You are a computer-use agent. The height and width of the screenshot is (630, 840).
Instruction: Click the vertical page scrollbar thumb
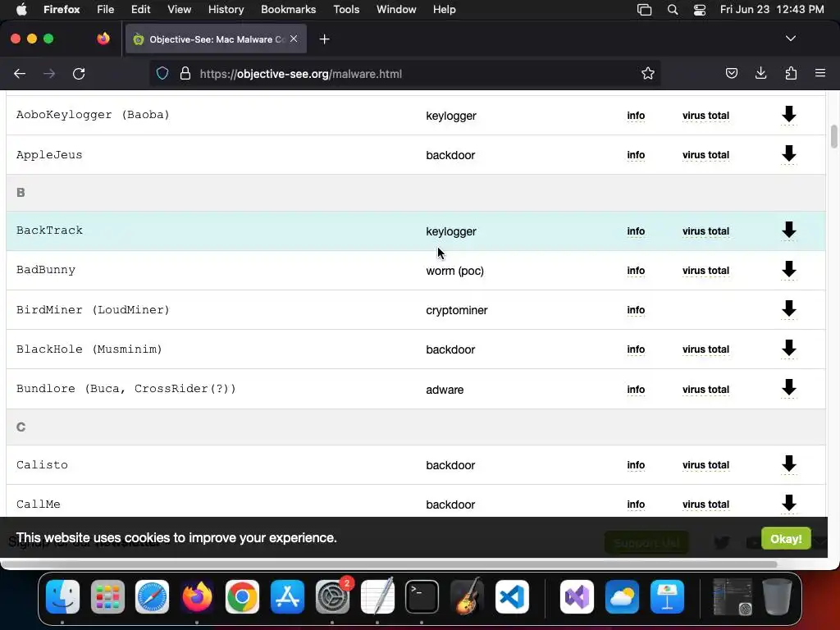(x=833, y=136)
